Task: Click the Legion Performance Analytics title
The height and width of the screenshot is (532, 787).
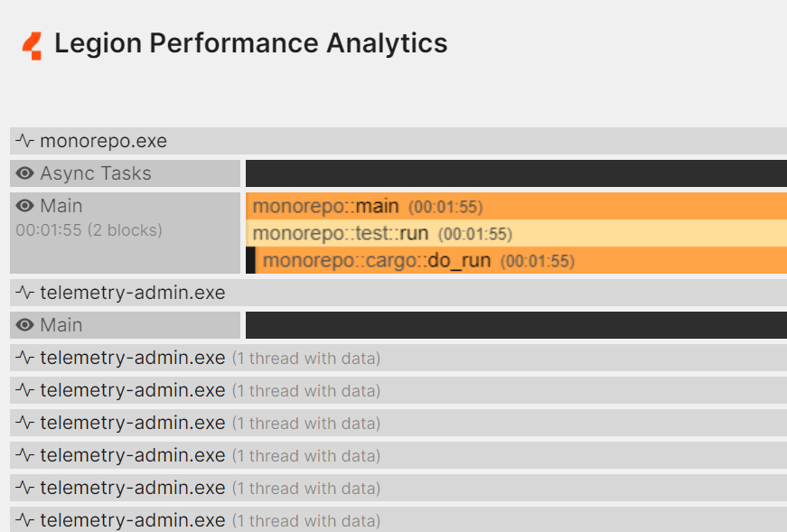Action: (x=250, y=42)
